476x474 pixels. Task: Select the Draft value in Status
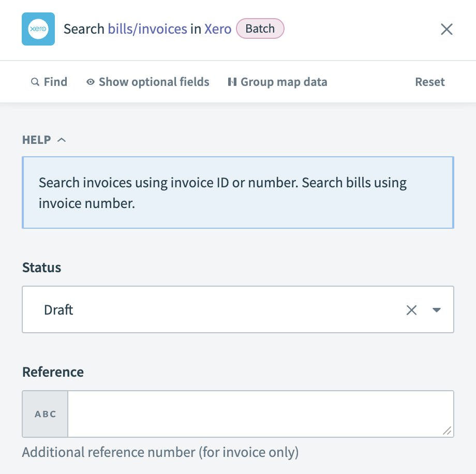point(58,309)
